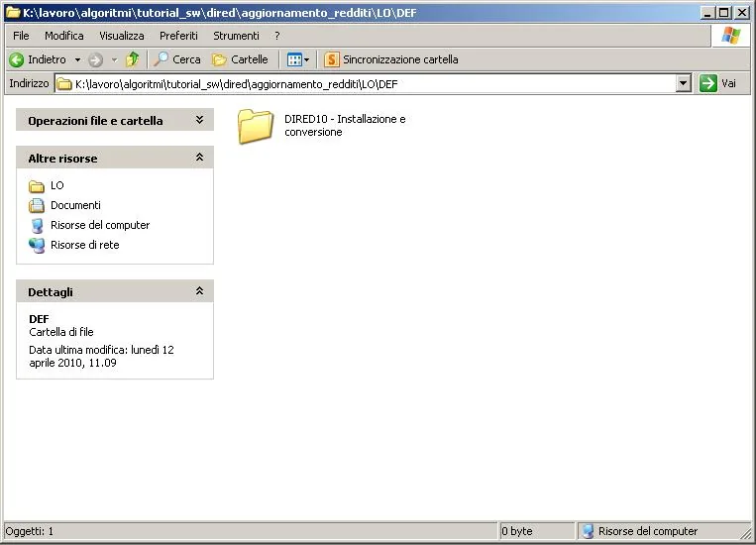This screenshot has height=545, width=756.
Task: Open the Strumenti menu
Action: coord(236,36)
